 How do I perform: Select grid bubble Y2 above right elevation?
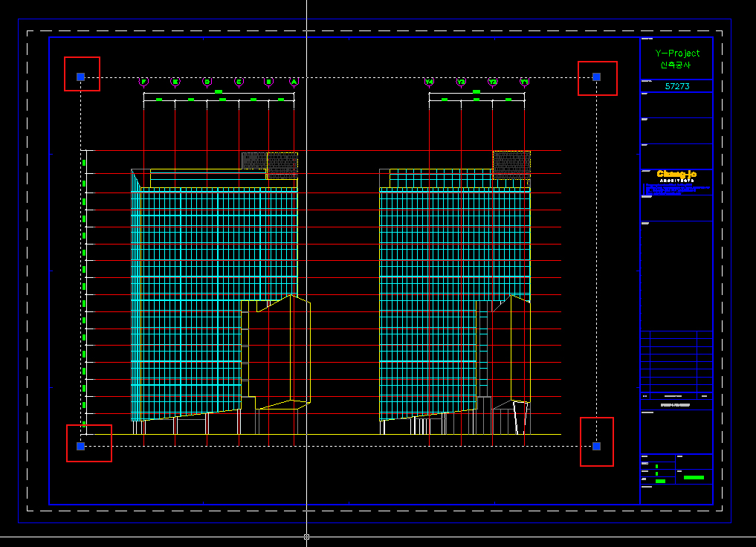tap(492, 82)
